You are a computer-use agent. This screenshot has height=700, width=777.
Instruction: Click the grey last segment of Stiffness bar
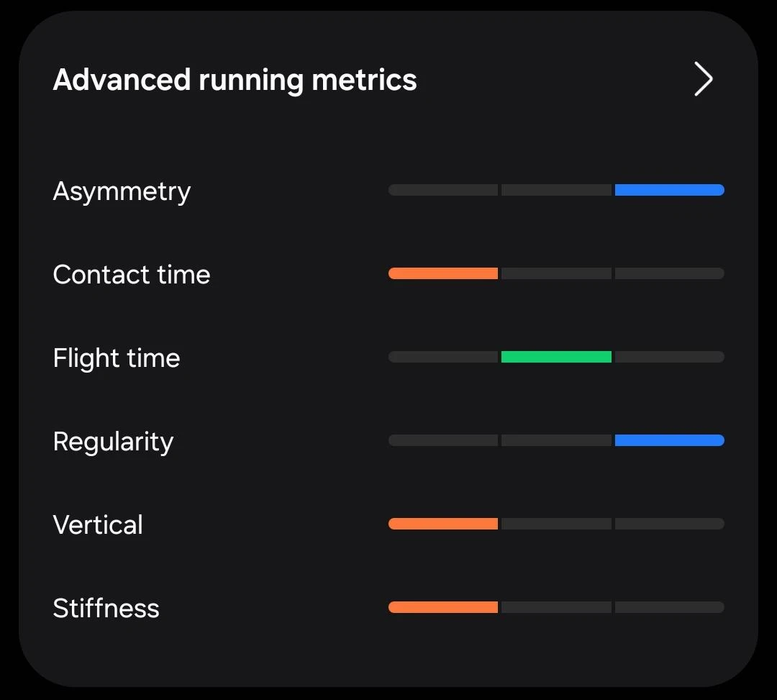pos(670,607)
